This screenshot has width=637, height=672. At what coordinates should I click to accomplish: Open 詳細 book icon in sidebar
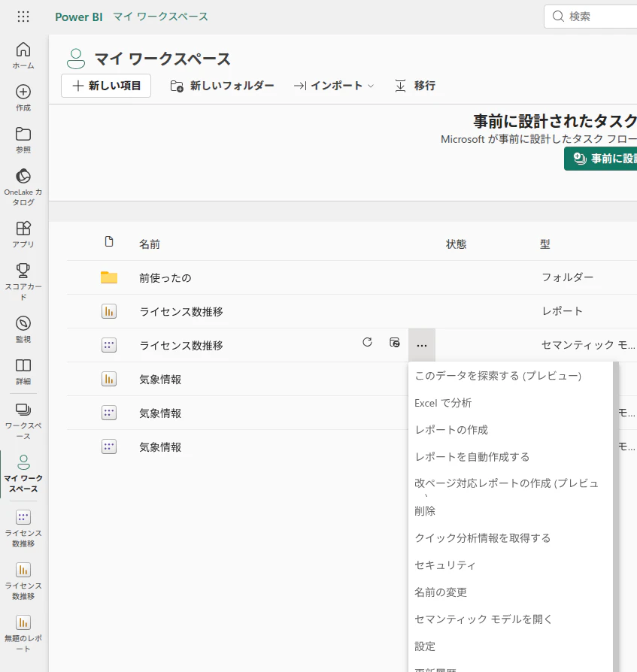tap(23, 371)
